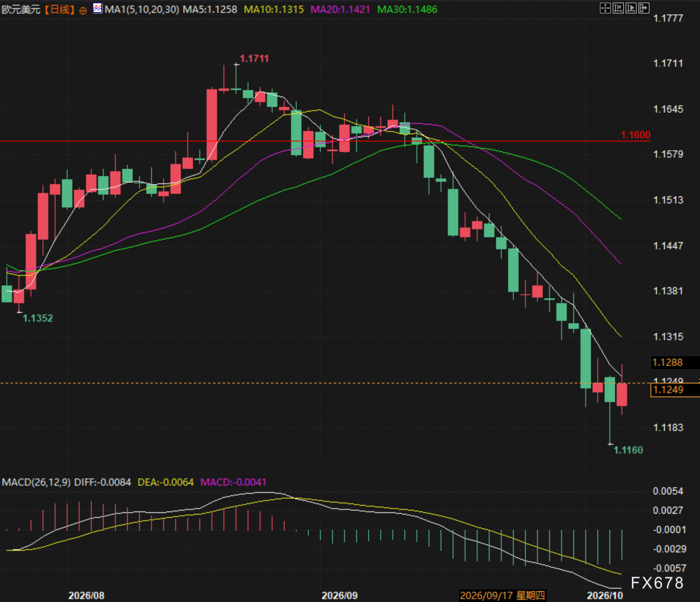The width and height of the screenshot is (700, 602).
Task: Click the MA5:1.1258 value label
Action: tap(210, 10)
